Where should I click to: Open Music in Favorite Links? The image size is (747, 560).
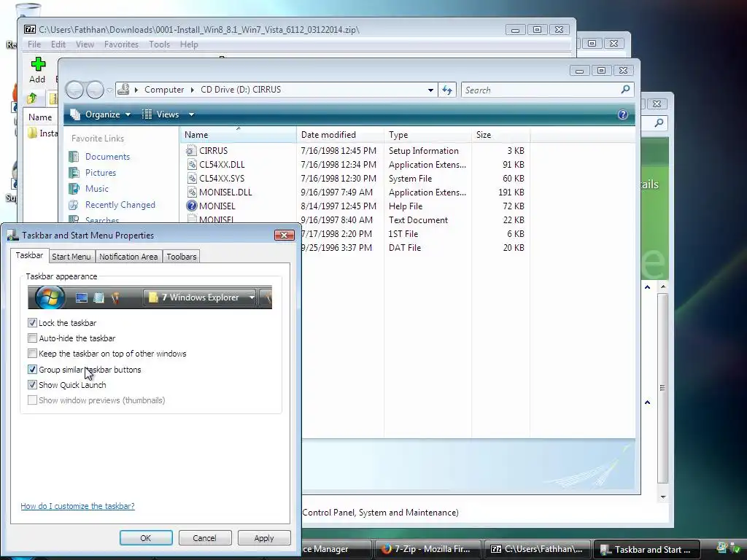pos(97,189)
